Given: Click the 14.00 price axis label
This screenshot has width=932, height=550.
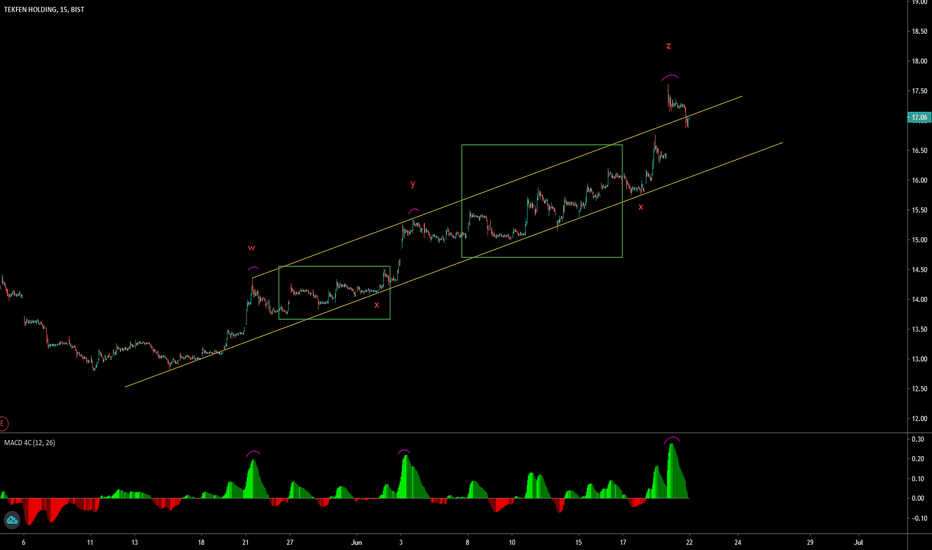Looking at the screenshot, I should (919, 300).
